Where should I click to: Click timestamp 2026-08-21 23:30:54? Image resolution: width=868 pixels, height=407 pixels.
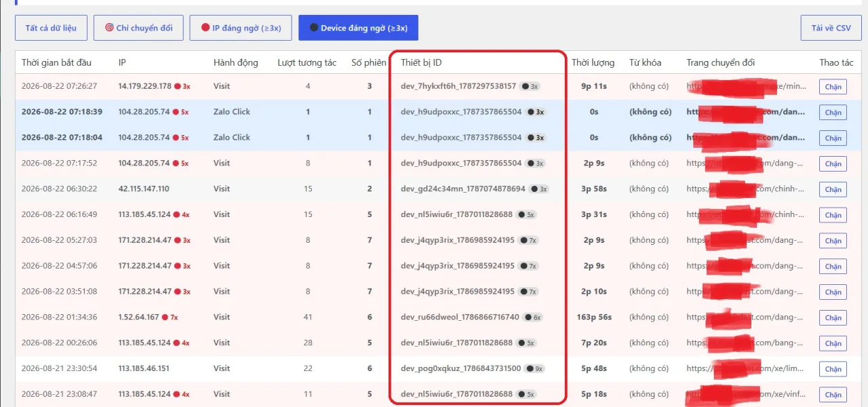click(59, 368)
